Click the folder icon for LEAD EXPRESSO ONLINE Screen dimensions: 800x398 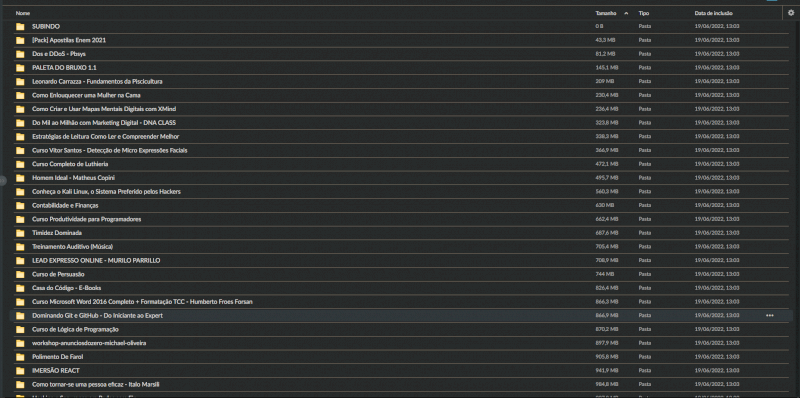click(x=20, y=261)
